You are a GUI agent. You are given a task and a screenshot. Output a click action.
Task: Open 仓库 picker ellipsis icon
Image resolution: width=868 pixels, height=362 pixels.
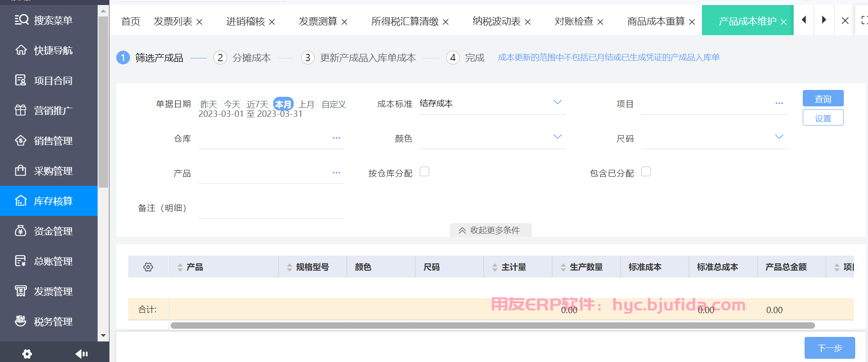[x=337, y=138]
